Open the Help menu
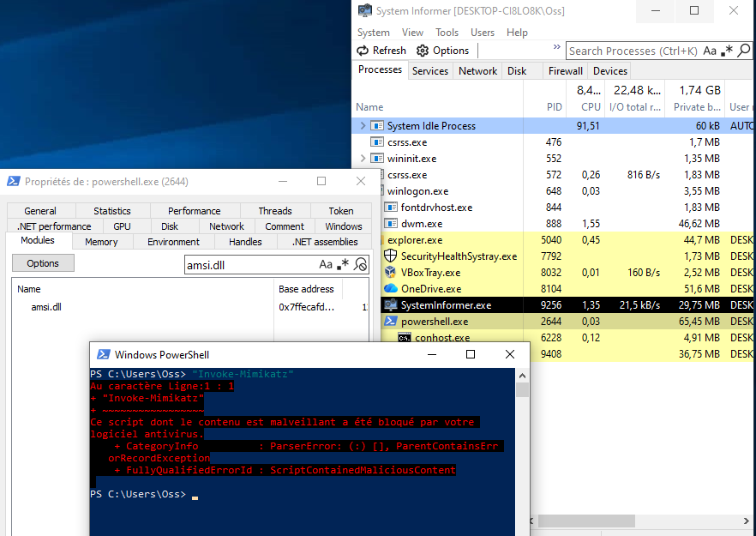756x536 pixels. pyautogui.click(x=517, y=33)
